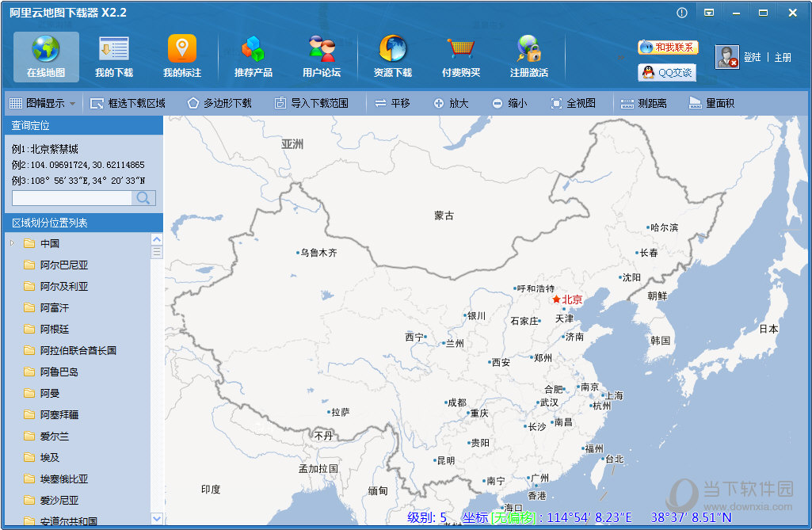Screen dimensions: 812x530
Task: Select the 缩小 zoom out tool
Action: coord(509,104)
